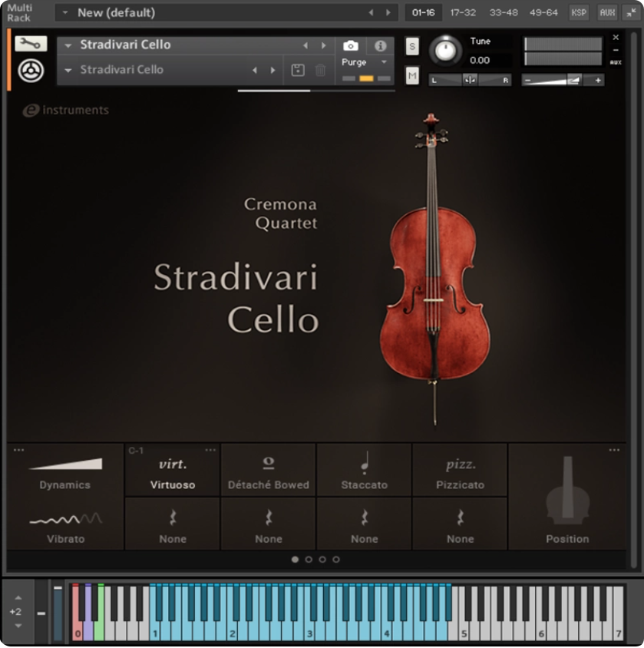Toggle the AUX sends panel button in header
The width and height of the screenshot is (644, 648).
pos(607,13)
